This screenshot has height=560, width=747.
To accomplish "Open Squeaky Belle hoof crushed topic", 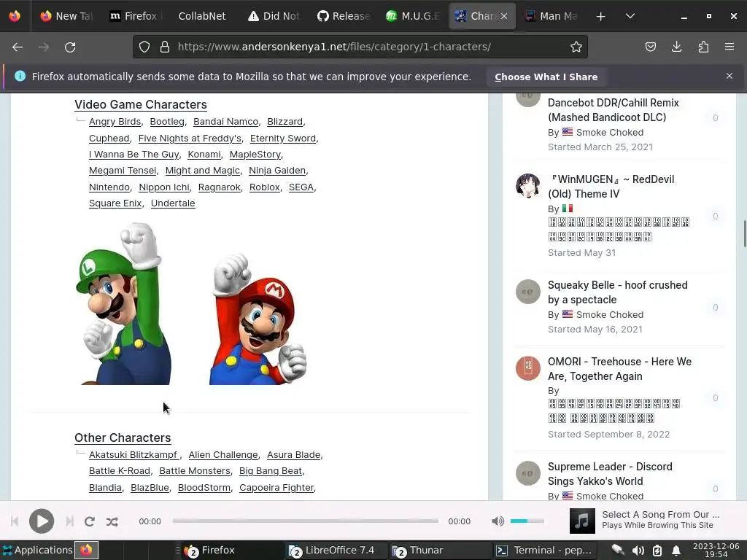I will [x=617, y=292].
